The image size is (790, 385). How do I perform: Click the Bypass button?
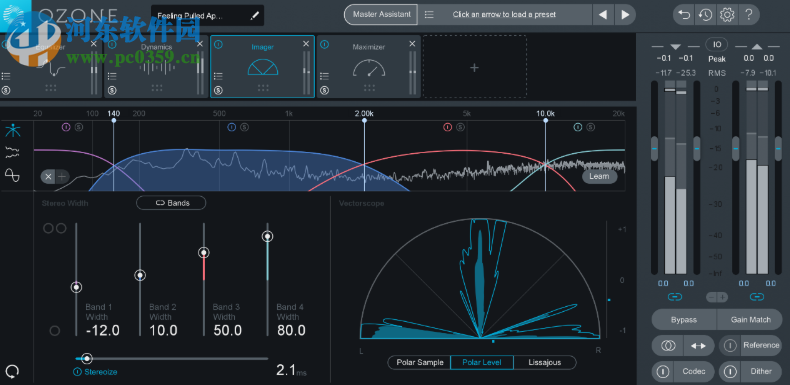click(684, 319)
